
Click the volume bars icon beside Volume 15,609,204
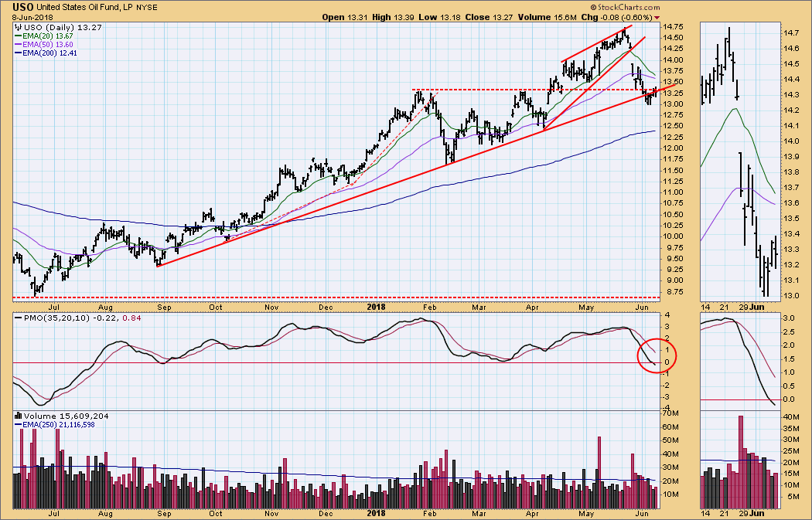(18, 416)
